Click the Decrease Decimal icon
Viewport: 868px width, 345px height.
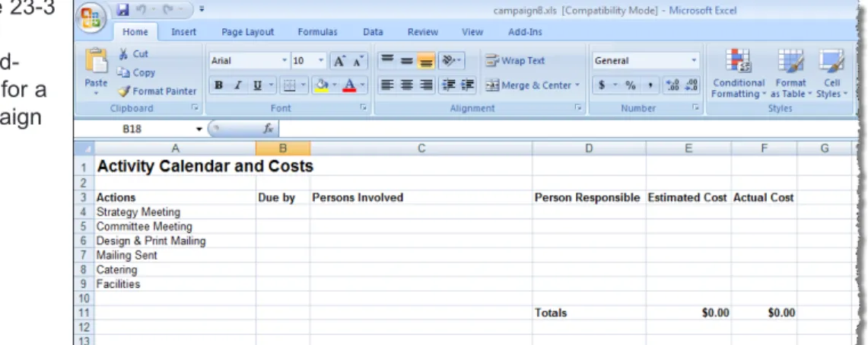tap(691, 85)
